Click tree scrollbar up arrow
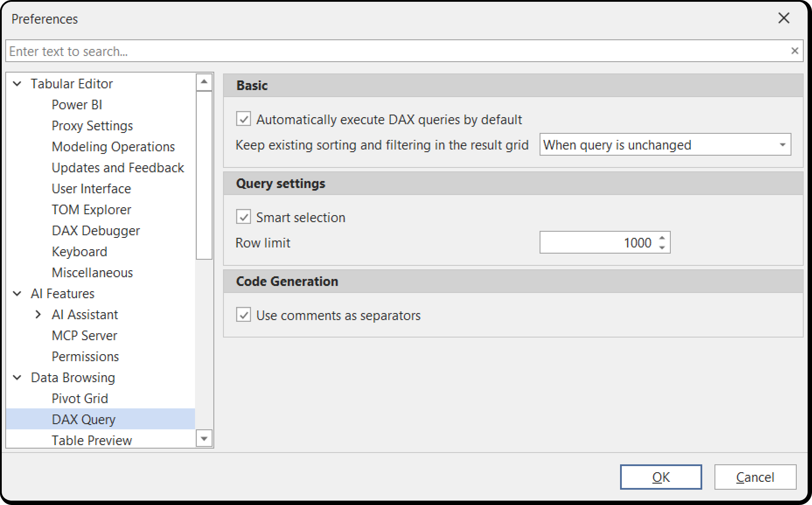The height and width of the screenshot is (505, 812). 204,82
